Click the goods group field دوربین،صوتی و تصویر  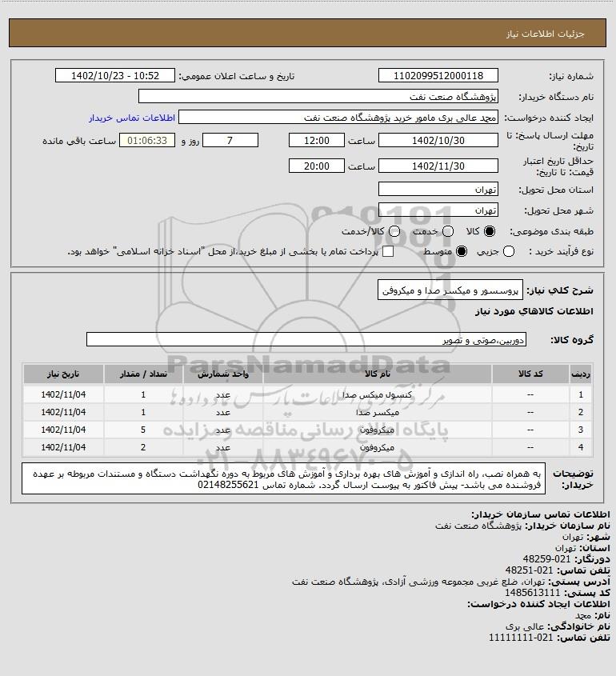306,340
